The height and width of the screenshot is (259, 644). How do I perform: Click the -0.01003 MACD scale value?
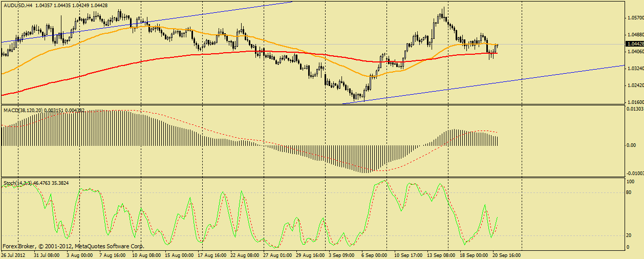tap(635, 174)
